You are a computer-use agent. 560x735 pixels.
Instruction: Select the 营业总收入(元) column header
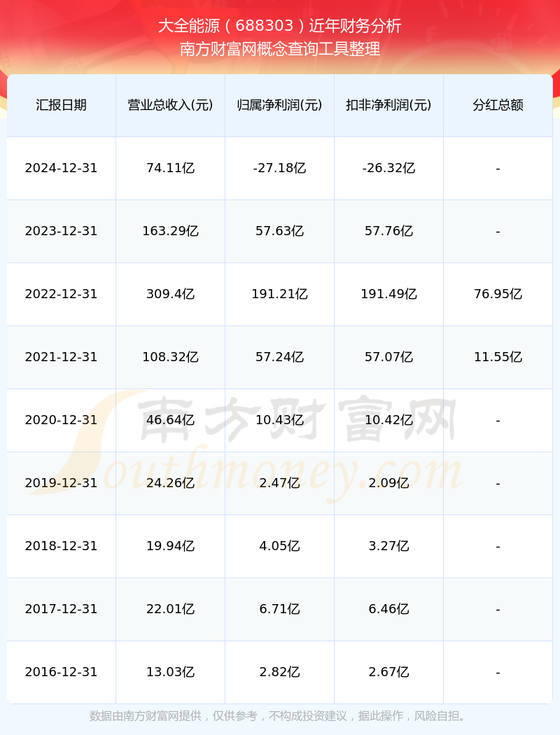tap(171, 105)
